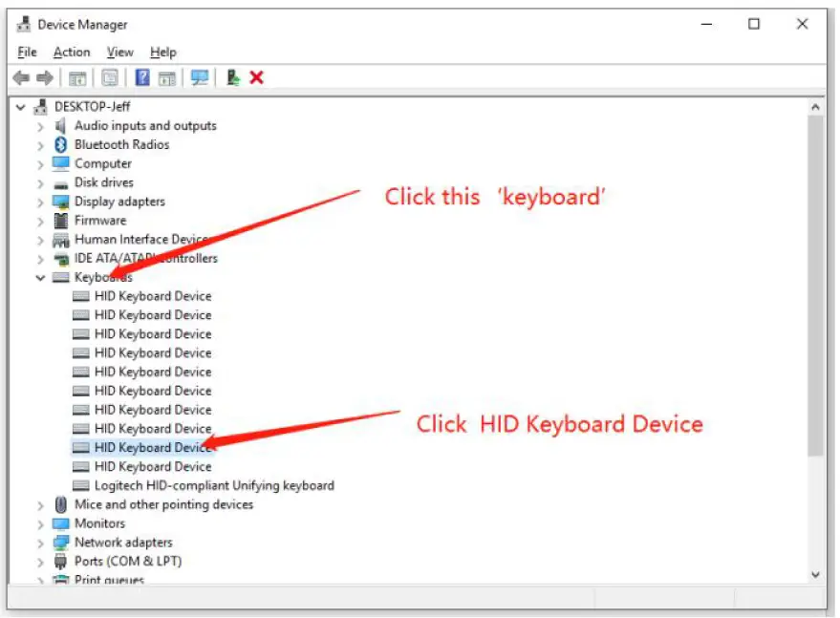The width and height of the screenshot is (840, 618).
Task: Open the Help menu
Action: coord(162,52)
